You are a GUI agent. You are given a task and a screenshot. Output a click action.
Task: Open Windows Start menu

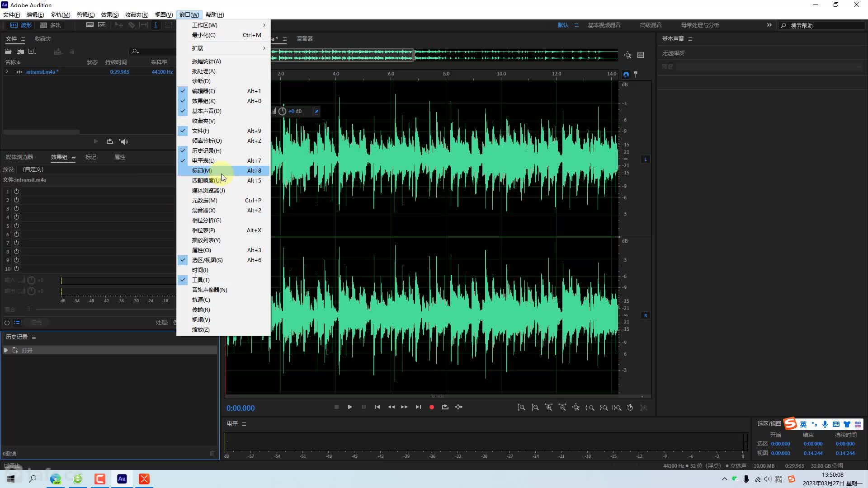click(11, 479)
